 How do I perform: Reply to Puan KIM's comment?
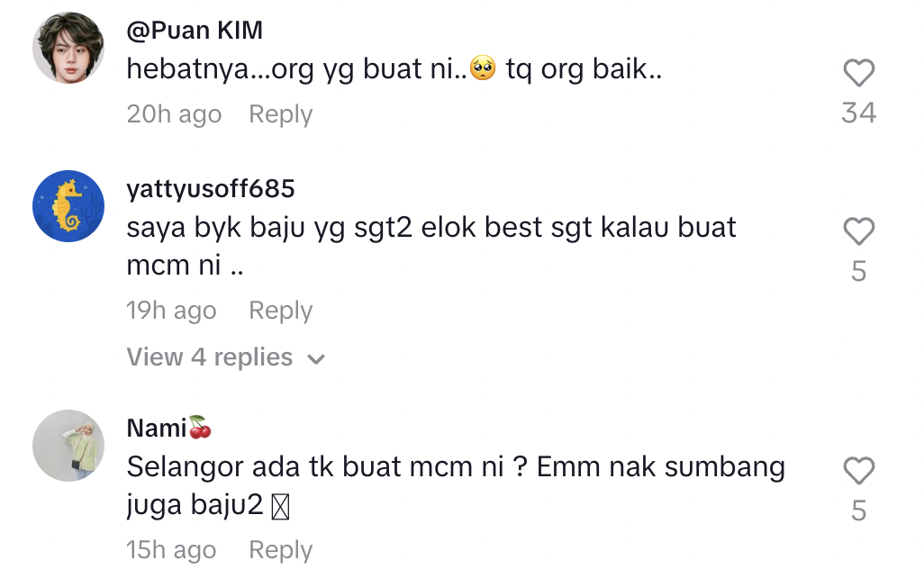(x=280, y=114)
